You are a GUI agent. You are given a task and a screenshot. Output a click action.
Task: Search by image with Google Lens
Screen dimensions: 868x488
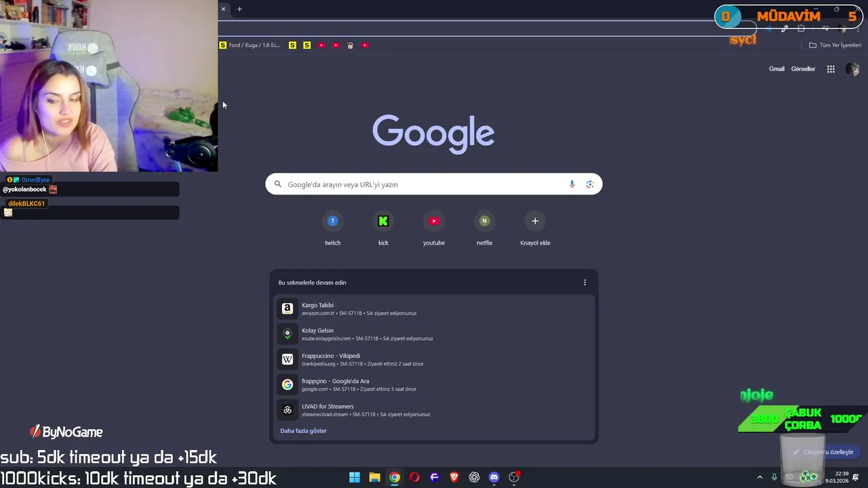pyautogui.click(x=590, y=184)
